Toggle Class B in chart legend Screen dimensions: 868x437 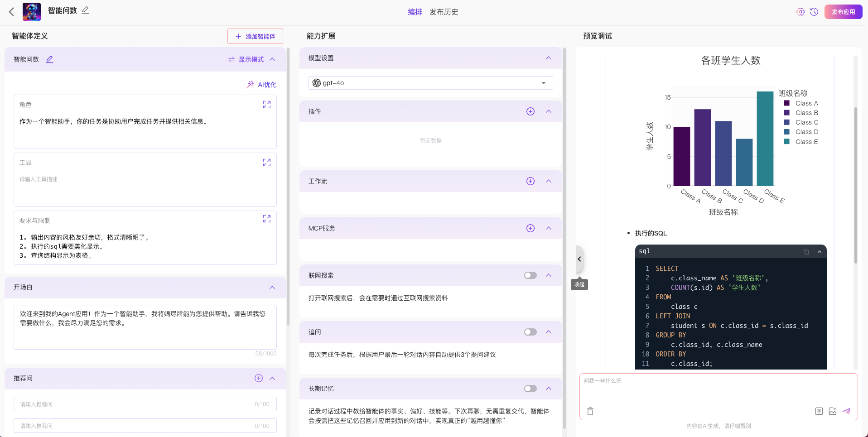[801, 113]
